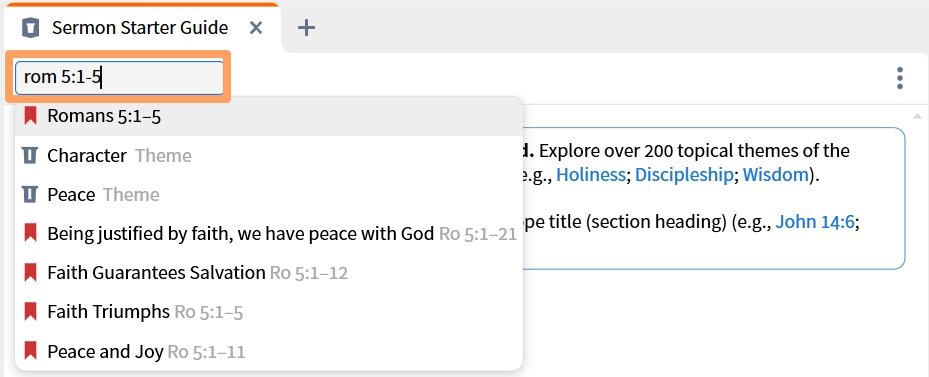The height and width of the screenshot is (377, 929).
Task: Open the panel menu with three dots
Action: tap(899, 78)
